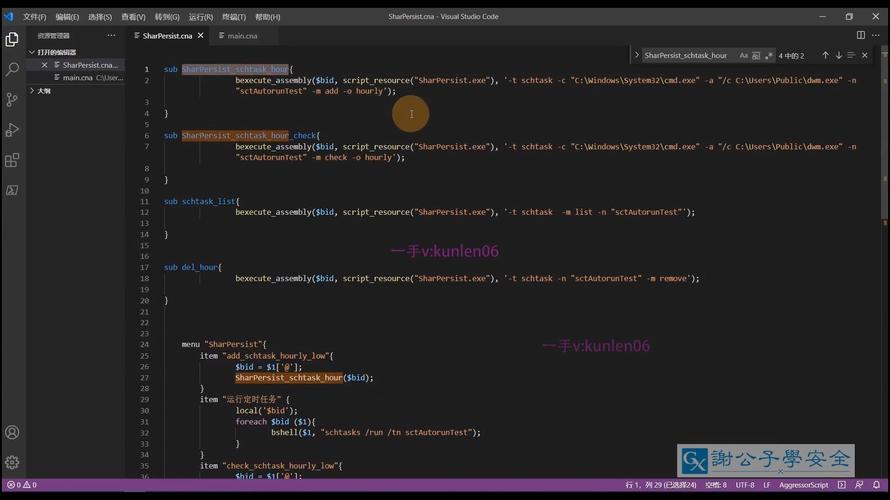
Task: Click the sub del_hour declaration on line 17
Action: 193,267
